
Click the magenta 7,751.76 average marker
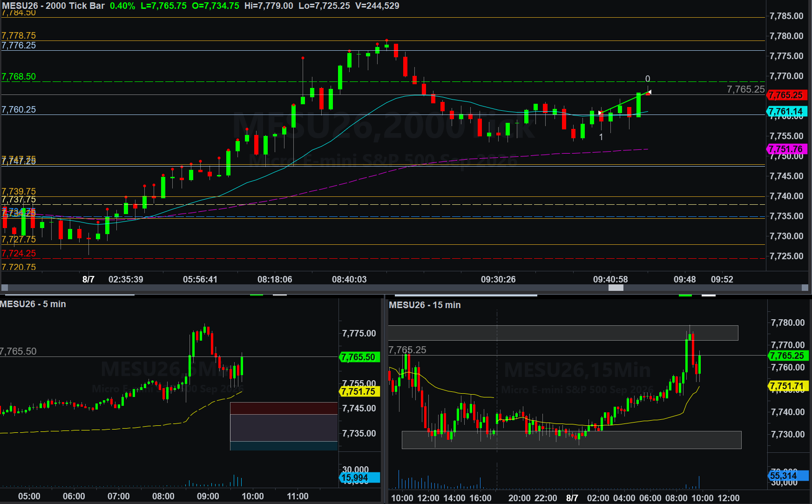click(786, 149)
